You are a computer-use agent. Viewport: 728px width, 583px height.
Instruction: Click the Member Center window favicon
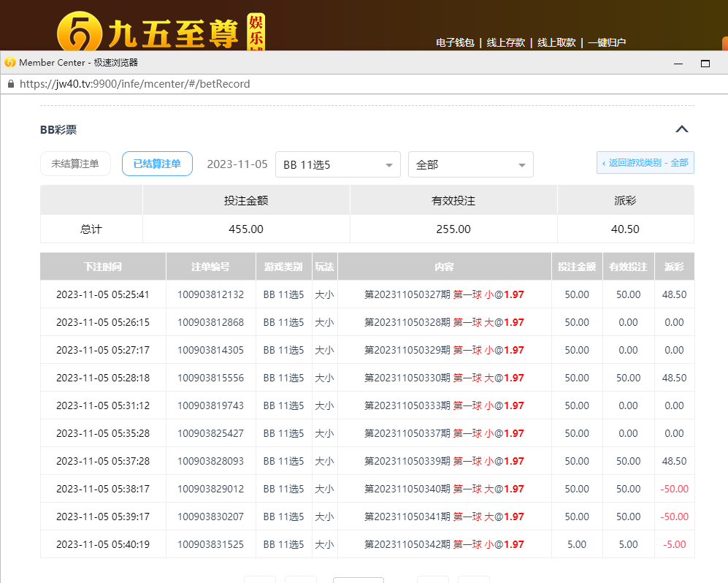coord(10,63)
